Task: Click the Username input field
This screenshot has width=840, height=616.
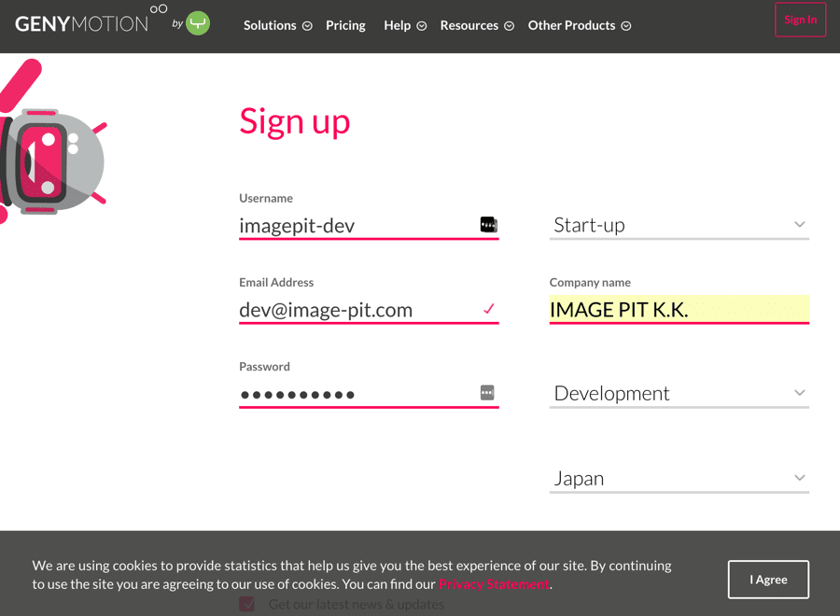Action: pyautogui.click(x=369, y=226)
